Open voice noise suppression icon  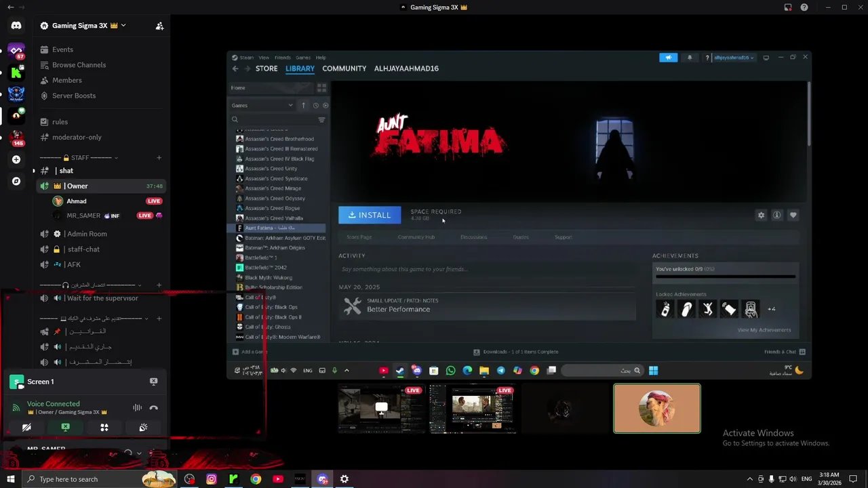[137, 407]
